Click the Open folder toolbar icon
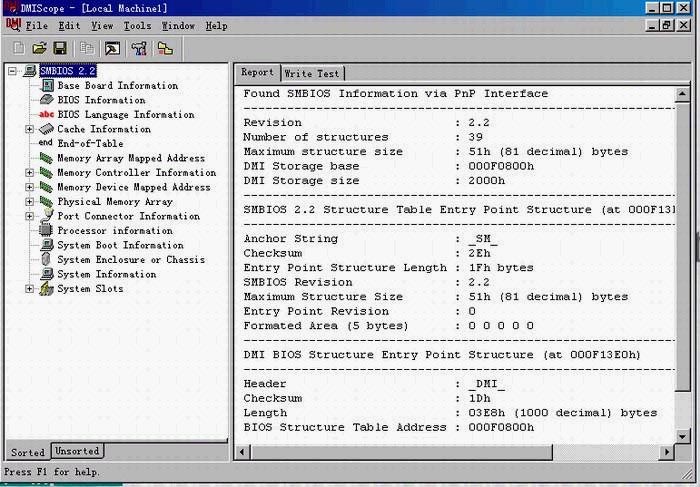 tap(40, 48)
